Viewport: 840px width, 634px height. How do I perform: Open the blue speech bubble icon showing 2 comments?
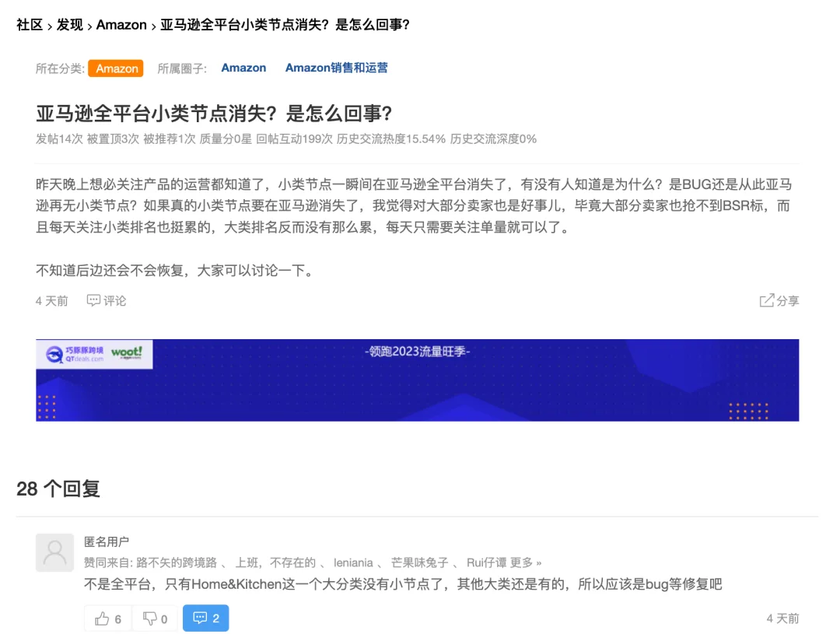pyautogui.click(x=205, y=618)
